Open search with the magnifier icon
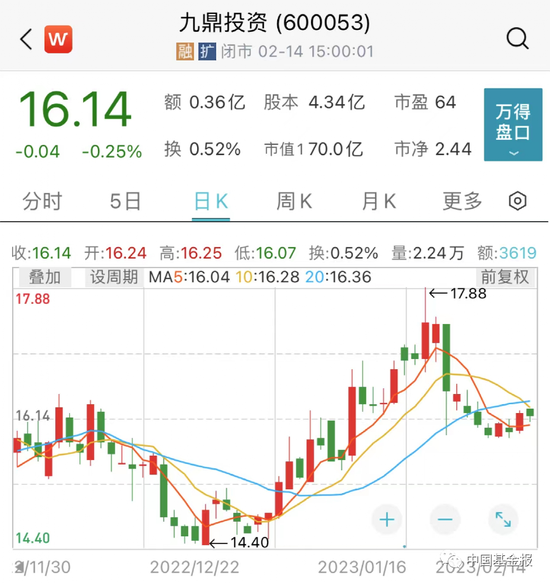 tap(518, 39)
